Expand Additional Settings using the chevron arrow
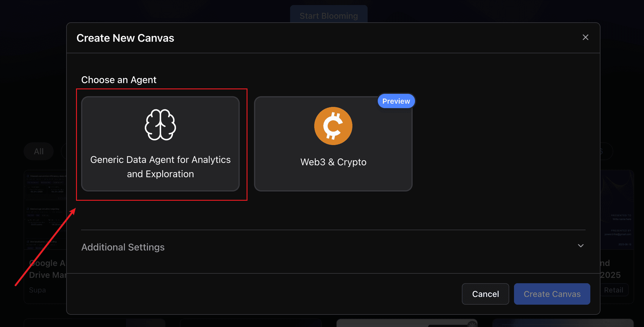644x327 pixels. (581, 246)
